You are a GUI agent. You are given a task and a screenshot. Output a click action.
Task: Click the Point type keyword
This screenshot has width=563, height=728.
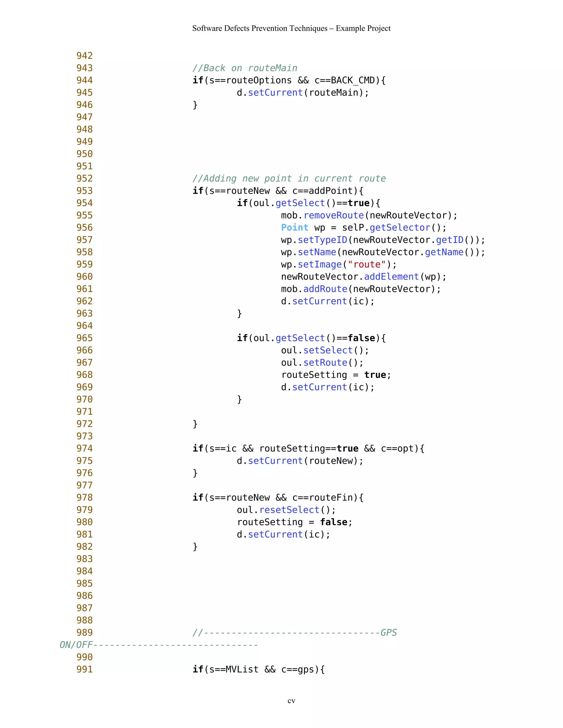coord(294,228)
